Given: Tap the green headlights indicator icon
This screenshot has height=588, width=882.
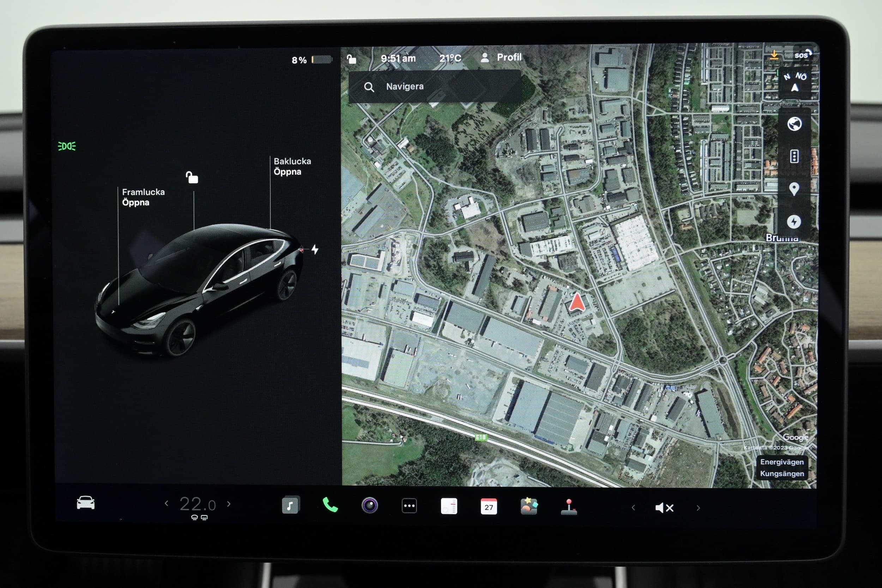Looking at the screenshot, I should click(67, 146).
